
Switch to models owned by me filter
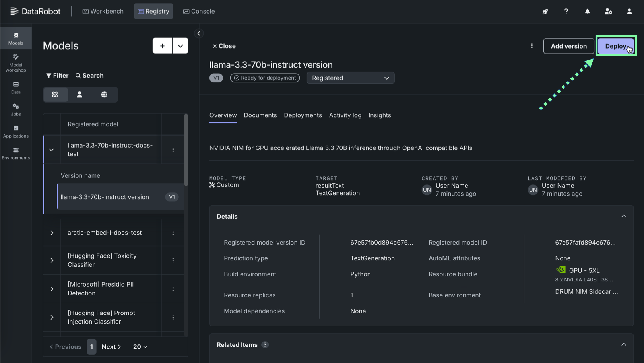tap(80, 95)
